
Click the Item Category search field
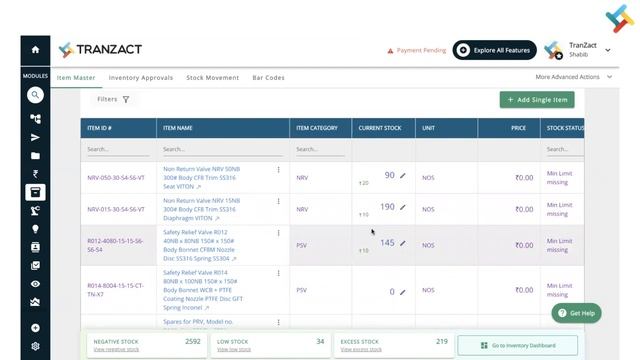pyautogui.click(x=320, y=149)
